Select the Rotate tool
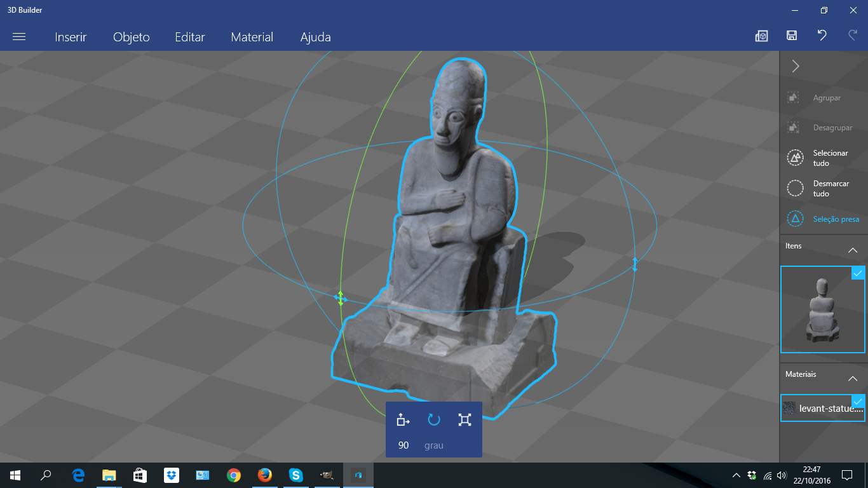This screenshot has height=488, width=868. point(434,419)
